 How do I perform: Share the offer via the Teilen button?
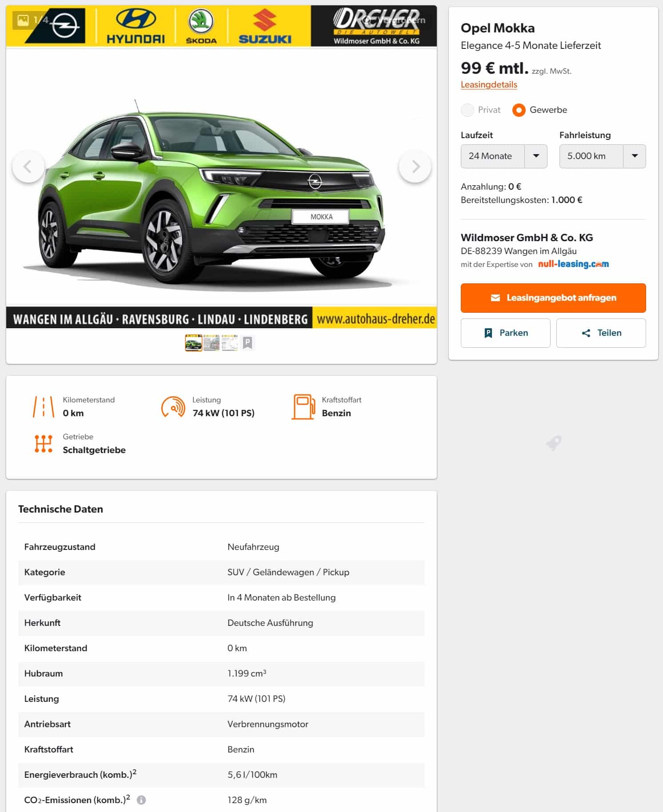click(x=601, y=333)
